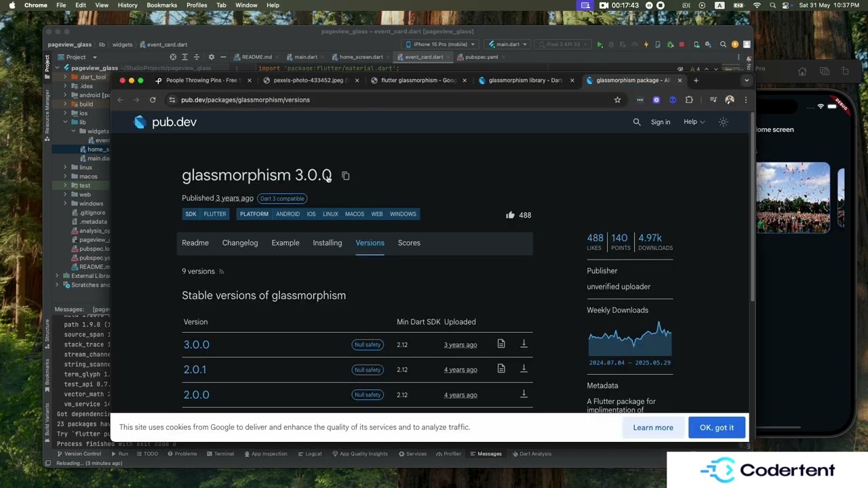Switch to the flutter glassmorphism Google tab

(418, 81)
